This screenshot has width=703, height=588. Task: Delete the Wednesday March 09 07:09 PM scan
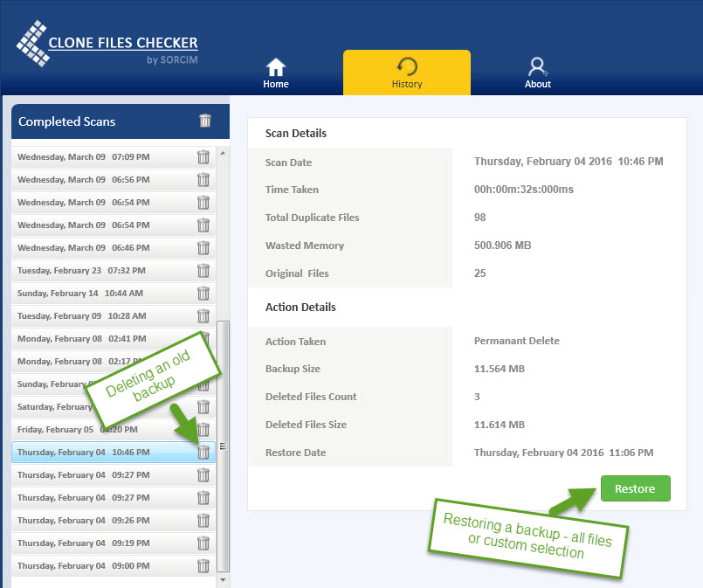(x=203, y=157)
